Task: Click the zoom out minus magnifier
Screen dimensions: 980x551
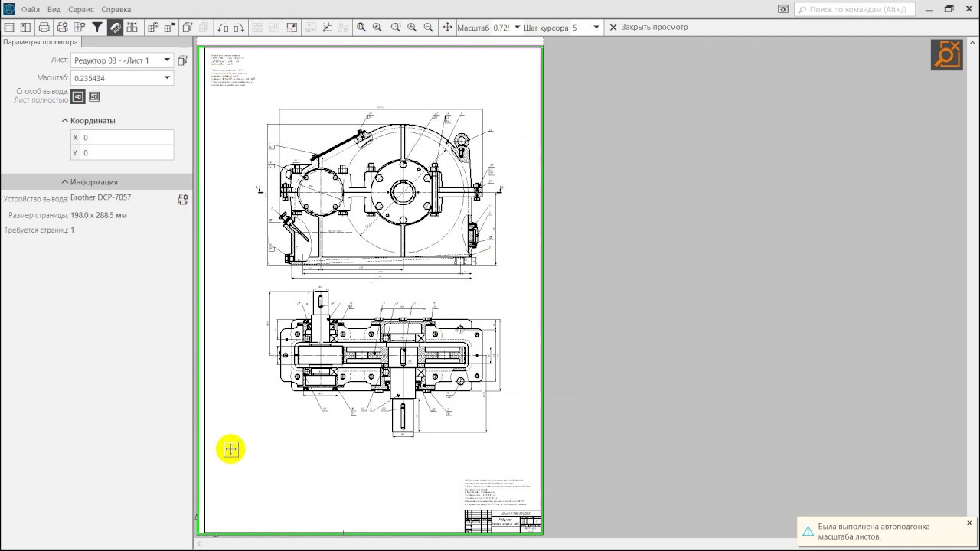Action: point(428,28)
